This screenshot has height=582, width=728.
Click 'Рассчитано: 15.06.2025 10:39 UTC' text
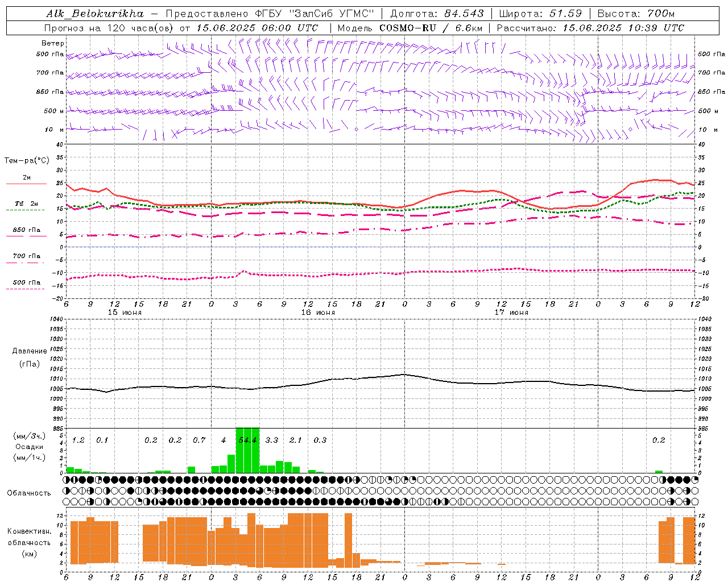[x=590, y=28]
